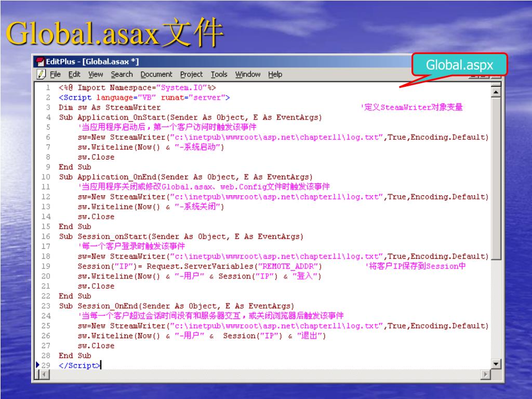The height and width of the screenshot is (399, 532).
Task: Click sw.Writeline line containing "-系统关闭"
Action: click(x=151, y=207)
